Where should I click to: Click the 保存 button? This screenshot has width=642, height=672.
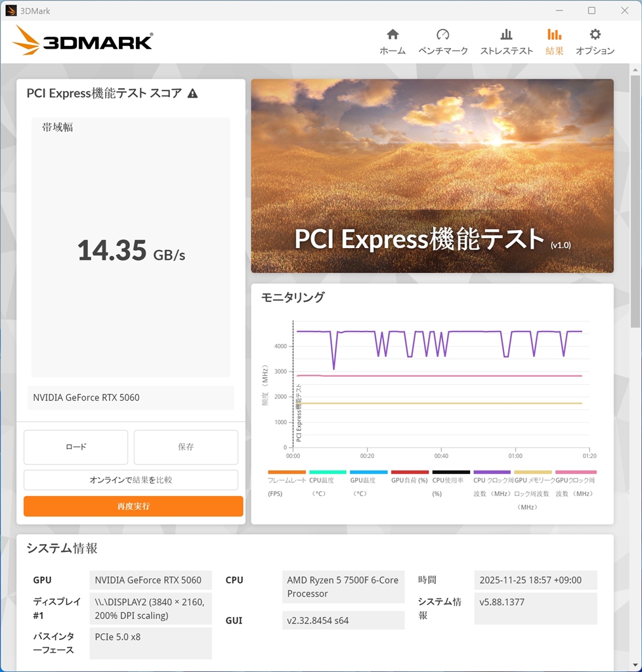[x=186, y=447]
